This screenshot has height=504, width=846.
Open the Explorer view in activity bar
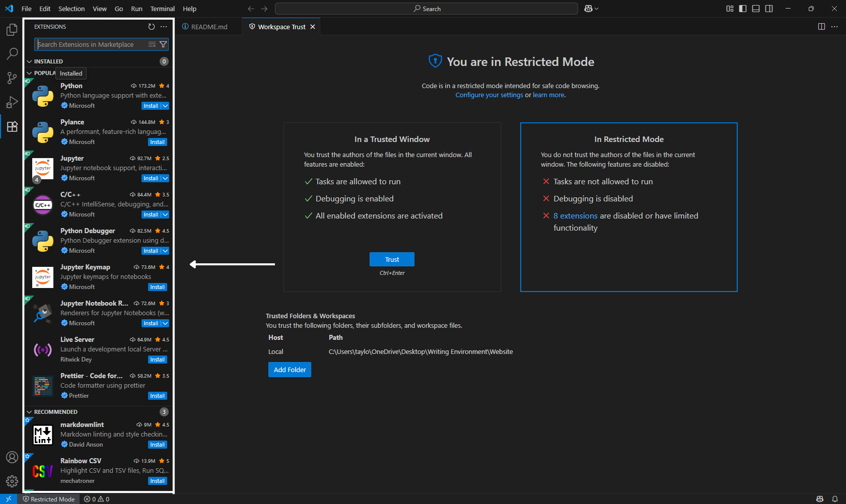(x=12, y=30)
